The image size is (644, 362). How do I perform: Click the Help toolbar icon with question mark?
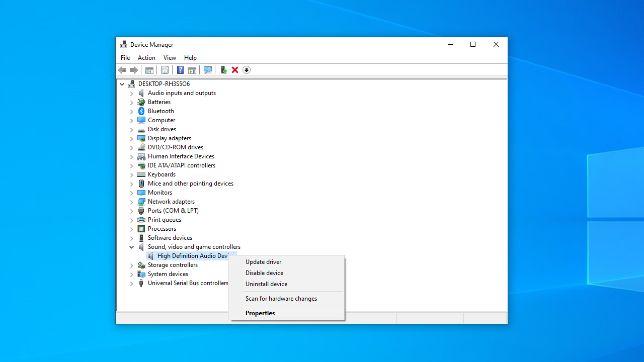[x=180, y=70]
